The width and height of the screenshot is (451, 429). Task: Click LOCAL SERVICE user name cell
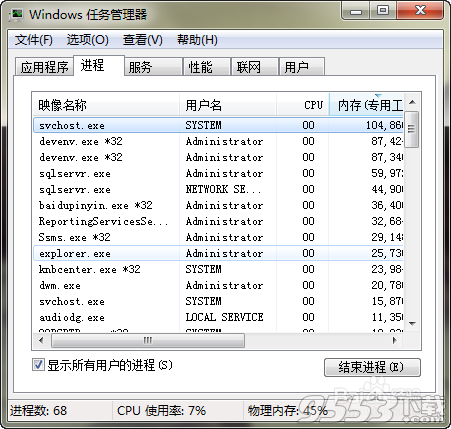point(224,317)
